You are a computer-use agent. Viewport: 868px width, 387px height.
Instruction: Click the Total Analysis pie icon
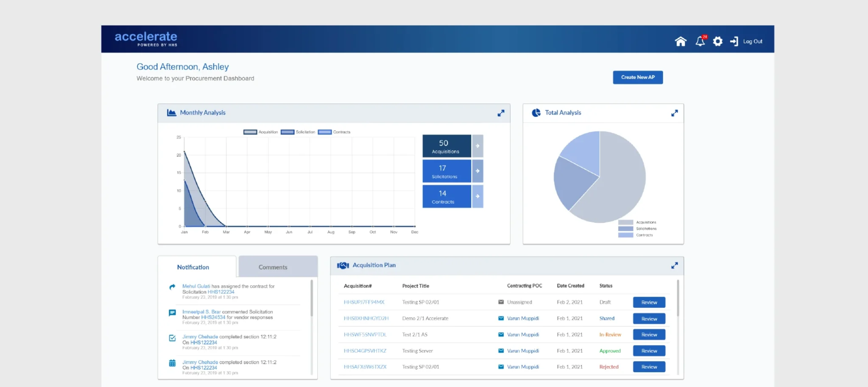[x=536, y=112]
